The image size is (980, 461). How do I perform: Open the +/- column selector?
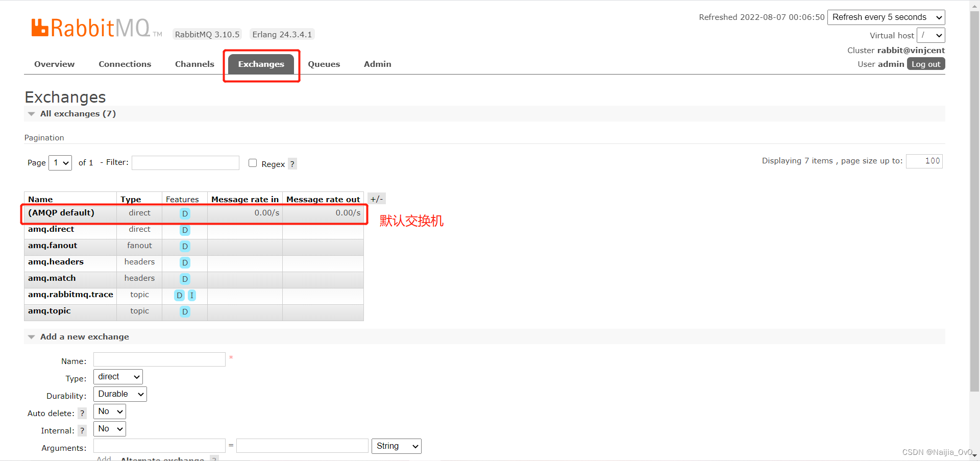(x=377, y=199)
